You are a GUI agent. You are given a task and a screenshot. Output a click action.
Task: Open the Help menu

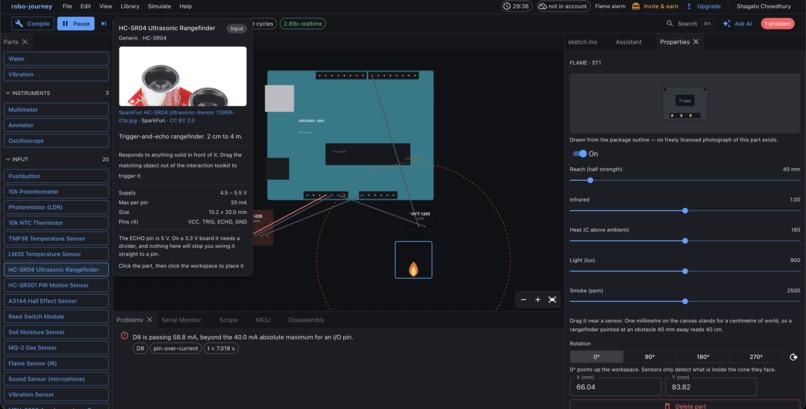[x=186, y=6]
